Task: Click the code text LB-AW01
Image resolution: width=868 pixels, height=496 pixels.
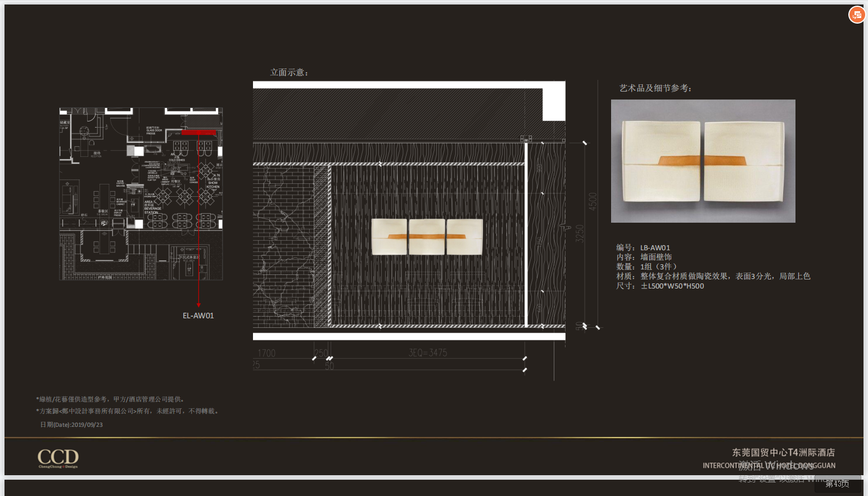Action: coord(655,248)
